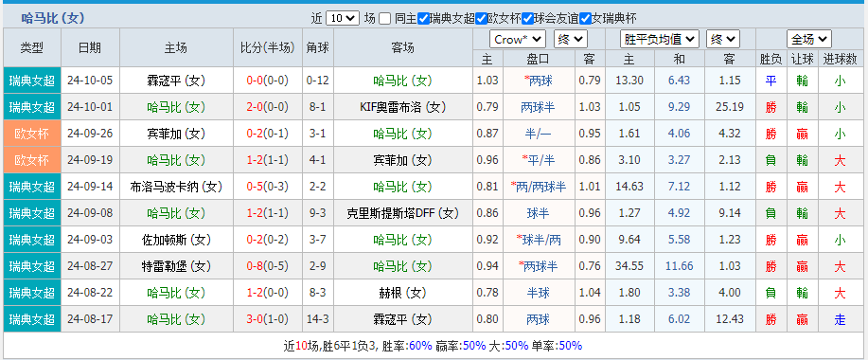Click the *两/两球半 handicap value
The image size is (868, 360).
(x=538, y=187)
